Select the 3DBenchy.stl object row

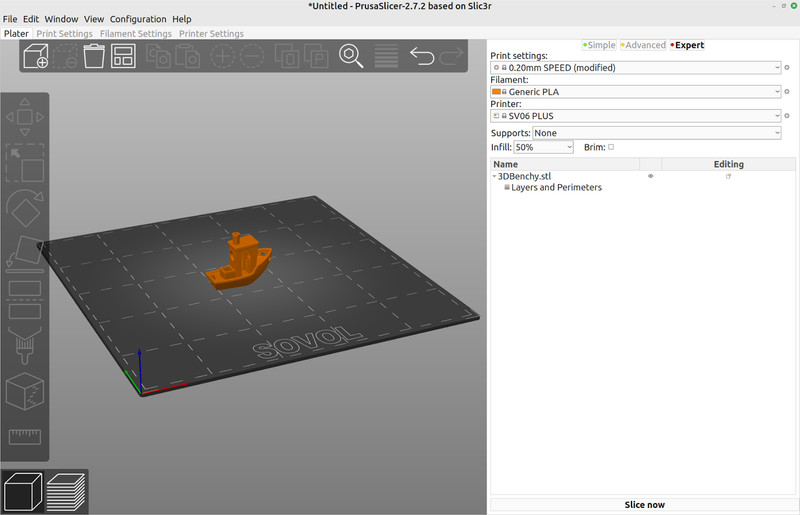(x=643, y=176)
